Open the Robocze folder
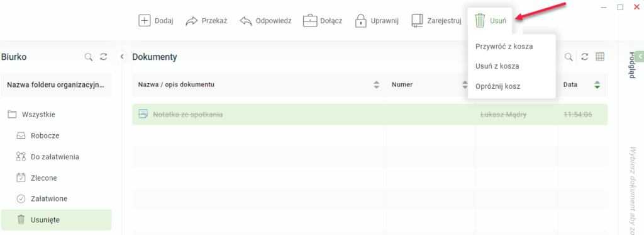644x235 pixels. point(56,135)
